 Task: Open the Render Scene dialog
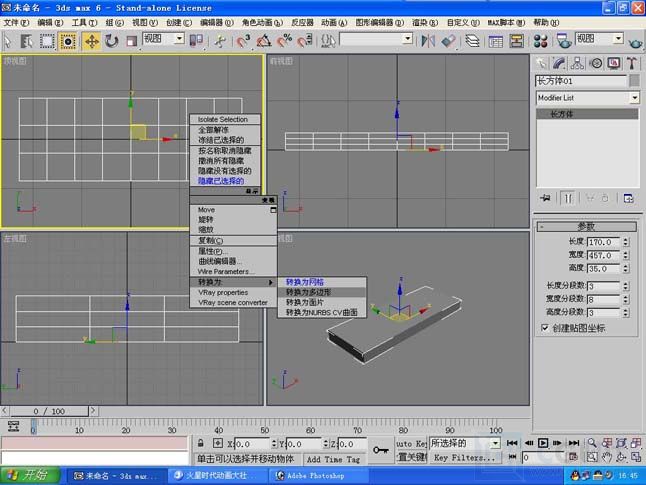pos(564,41)
